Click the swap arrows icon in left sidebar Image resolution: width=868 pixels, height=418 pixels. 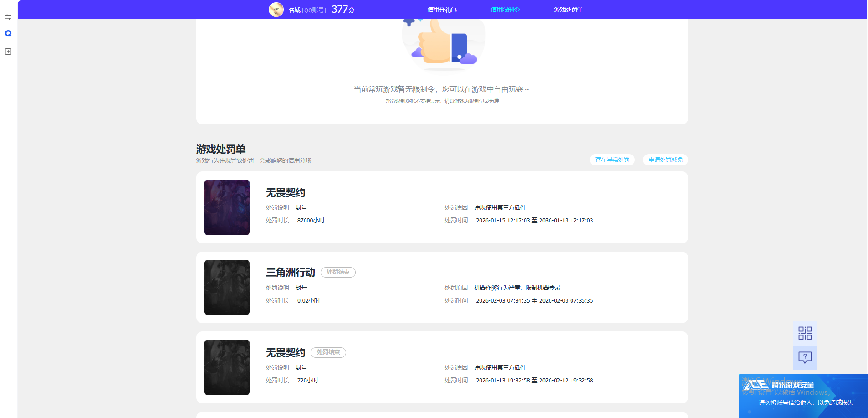click(x=8, y=17)
